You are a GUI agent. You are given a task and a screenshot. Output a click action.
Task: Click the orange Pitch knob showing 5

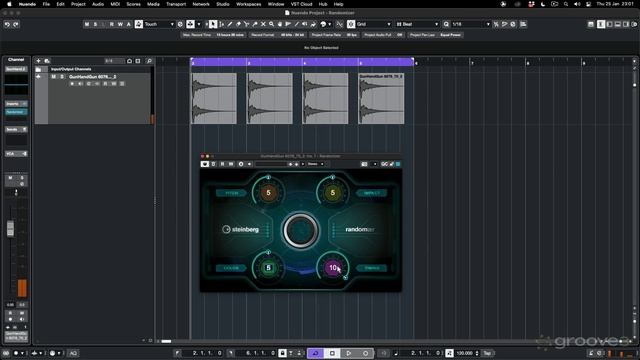pyautogui.click(x=268, y=193)
